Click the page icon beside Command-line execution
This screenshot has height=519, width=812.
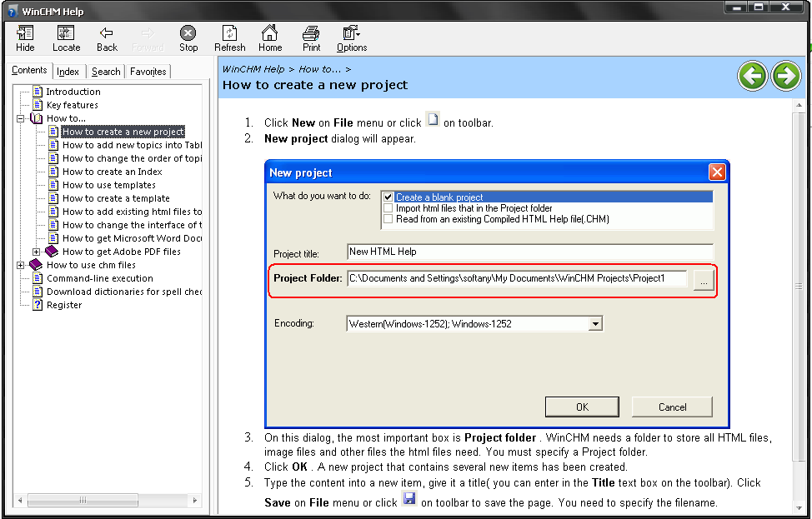(38, 278)
